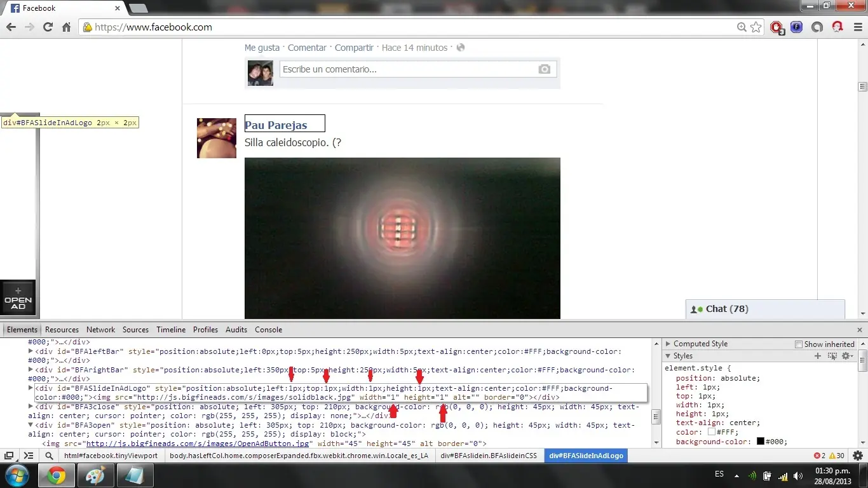This screenshot has width=868, height=488.
Task: Open Pau Parejas profile link
Action: point(276,125)
